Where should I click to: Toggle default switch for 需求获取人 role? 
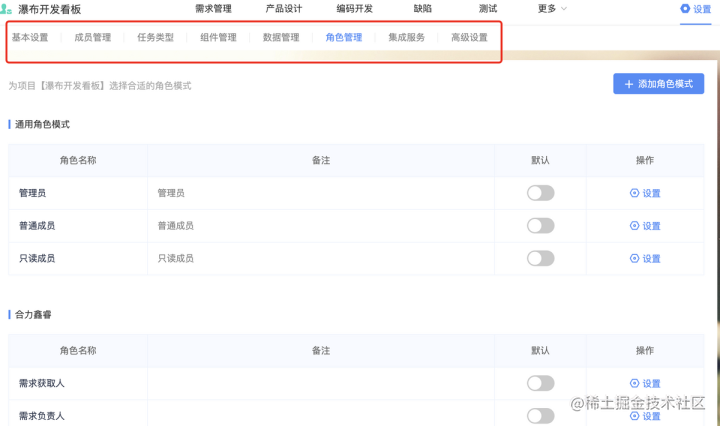coord(540,383)
